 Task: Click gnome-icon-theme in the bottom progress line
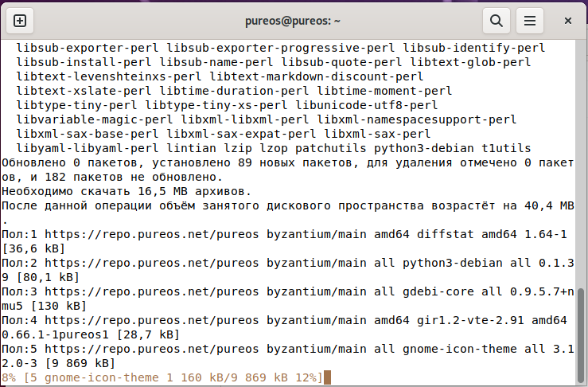[x=102, y=377]
